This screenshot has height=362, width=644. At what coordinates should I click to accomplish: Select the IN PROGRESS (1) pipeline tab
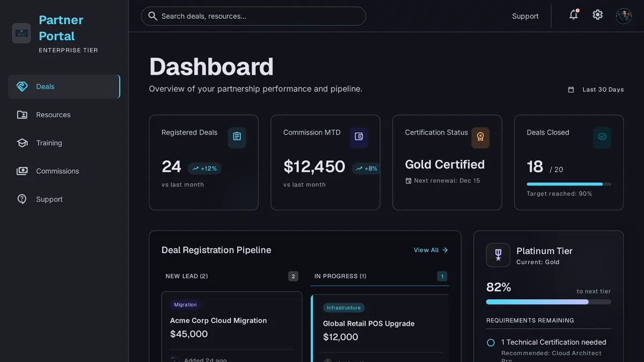coord(379,276)
